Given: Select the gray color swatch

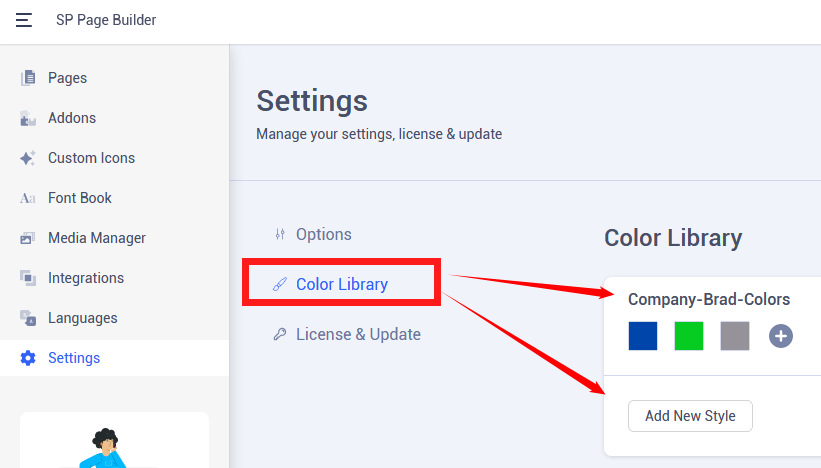Looking at the screenshot, I should tap(735, 336).
